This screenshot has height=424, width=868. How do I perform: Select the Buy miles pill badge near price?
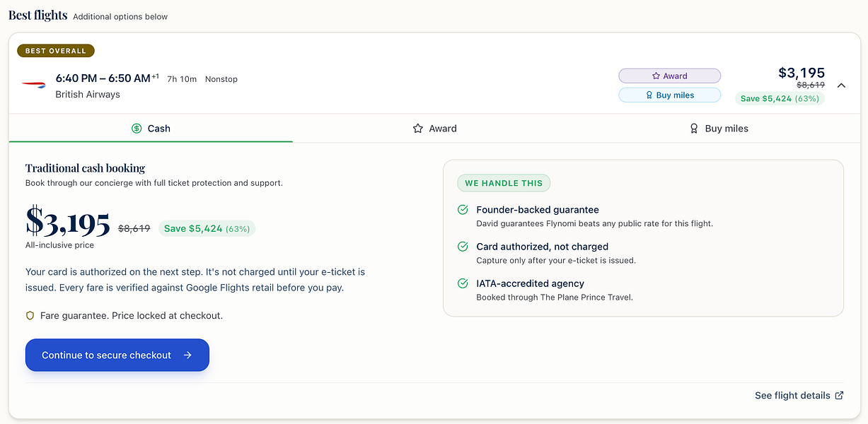tap(669, 95)
